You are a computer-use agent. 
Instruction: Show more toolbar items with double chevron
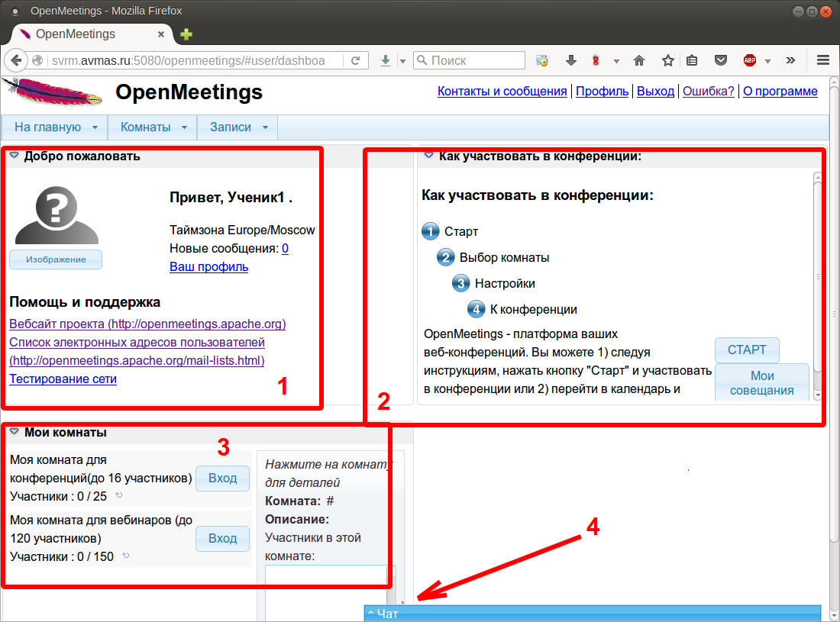[x=790, y=60]
